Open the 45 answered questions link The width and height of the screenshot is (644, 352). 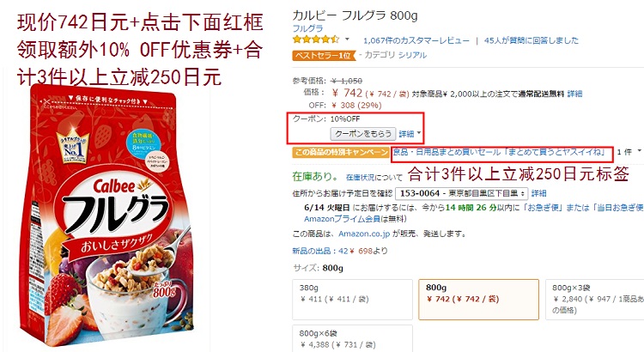(531, 40)
